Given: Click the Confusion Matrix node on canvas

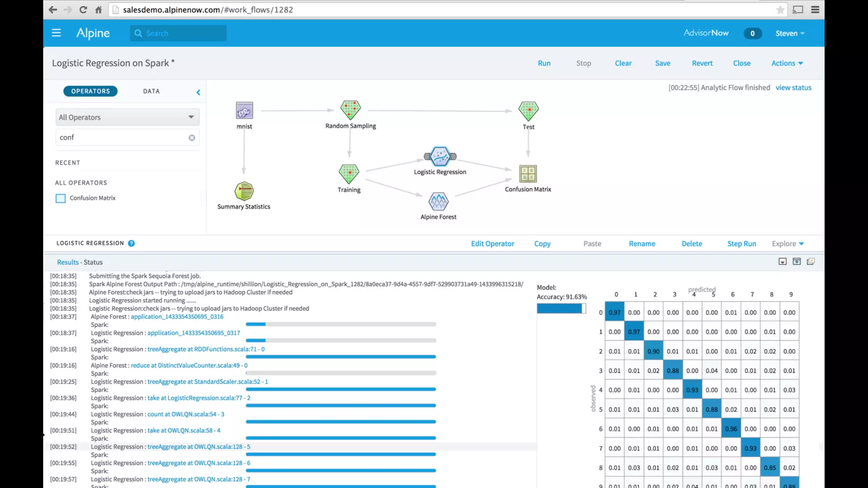Looking at the screenshot, I should click(x=528, y=174).
